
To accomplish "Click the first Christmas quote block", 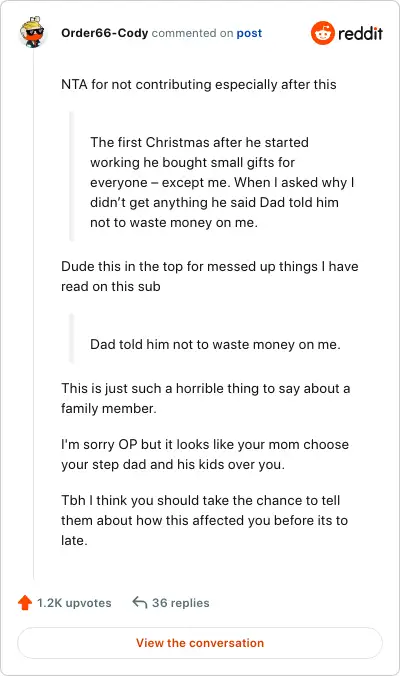I will 222,182.
